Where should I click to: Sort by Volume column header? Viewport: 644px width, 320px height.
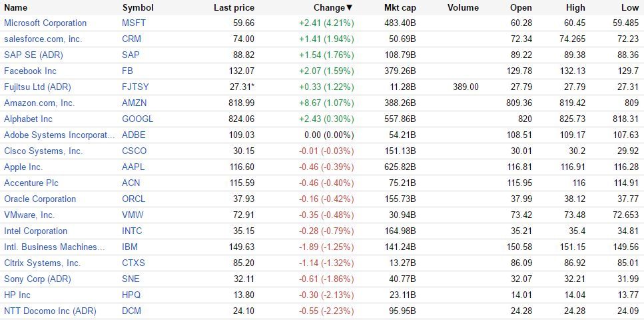coord(463,8)
